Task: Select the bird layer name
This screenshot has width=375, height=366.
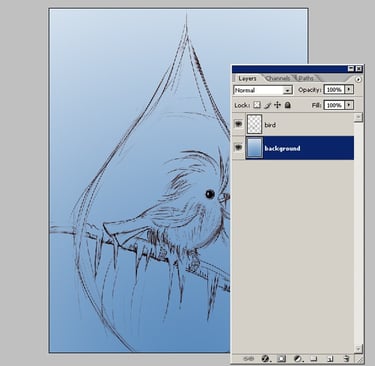Action: pyautogui.click(x=270, y=125)
